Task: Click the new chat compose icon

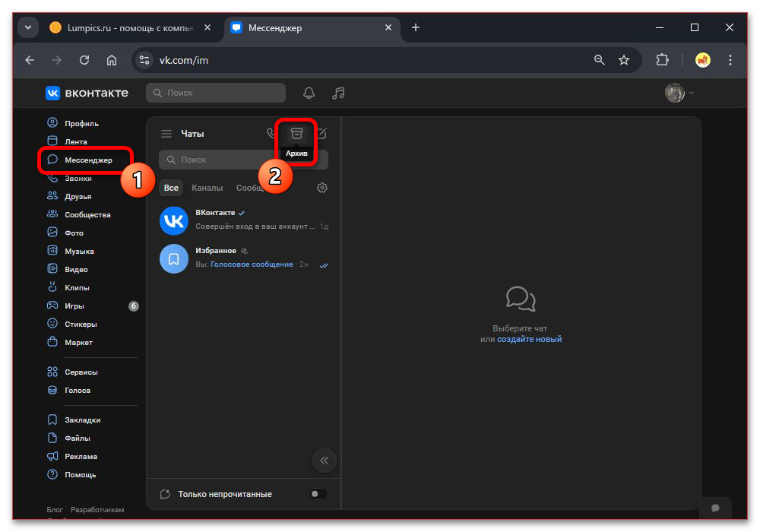Action: (323, 133)
